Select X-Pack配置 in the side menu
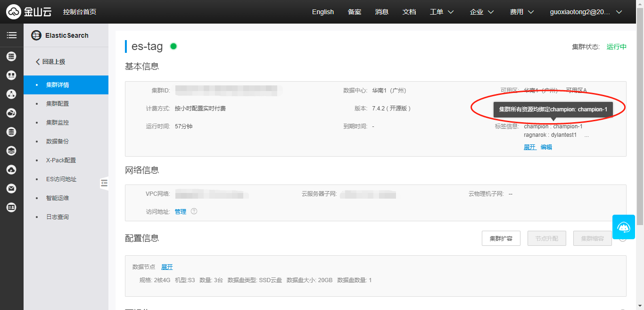The height and width of the screenshot is (310, 644). 61,160
